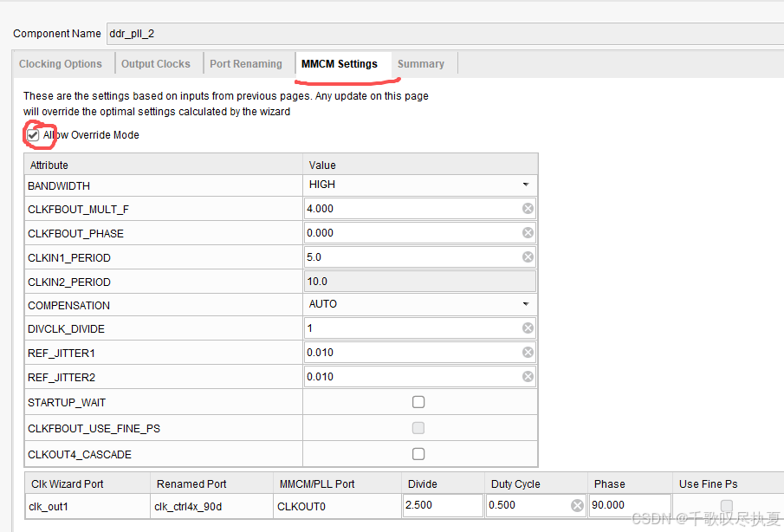The image size is (784, 532).
Task: Click the Value column header
Action: [x=420, y=165]
